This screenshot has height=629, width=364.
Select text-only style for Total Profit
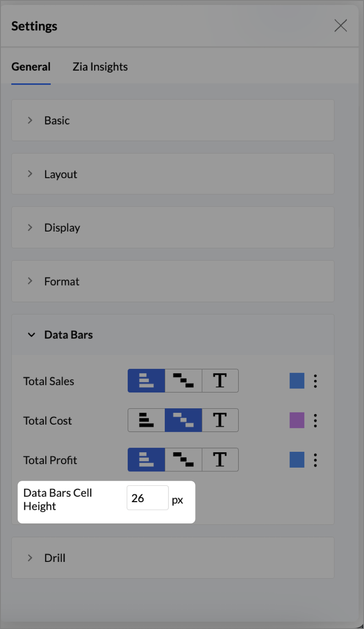point(220,460)
